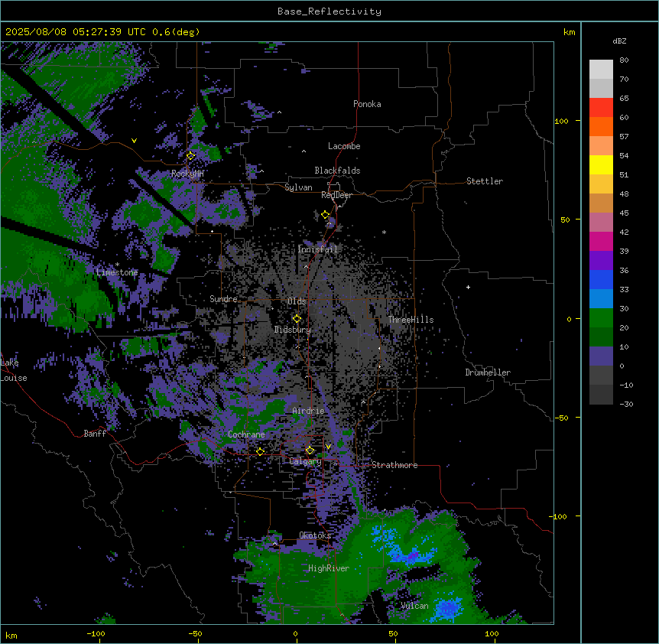Viewport: 659px width, 644px height.
Task: Select the 33 dBZ blue legend swatch
Action: [x=601, y=298]
